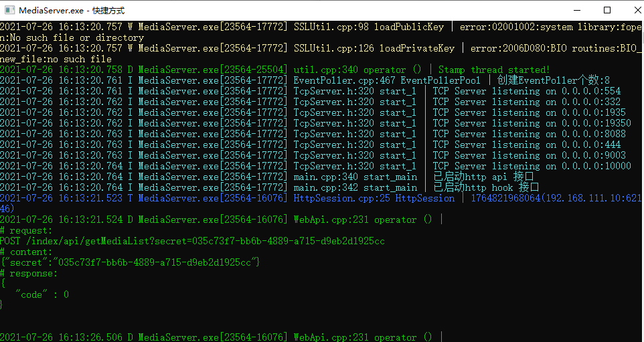Click the POST /index/api/getMediaList line
Image resolution: width=644 pixels, height=342 pixels.
pos(192,241)
